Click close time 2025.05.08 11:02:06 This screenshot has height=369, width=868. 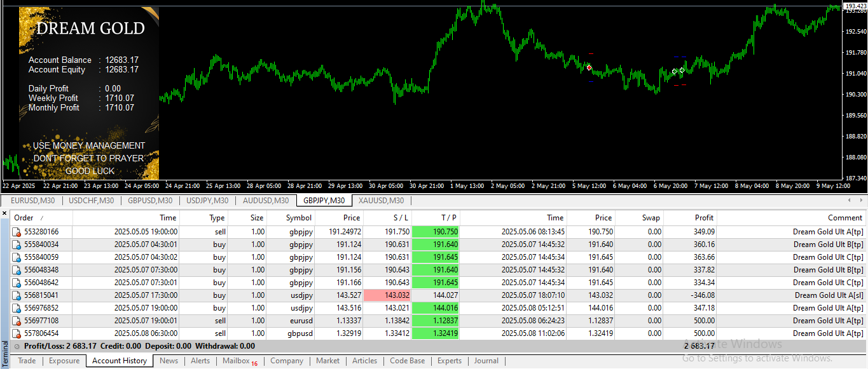[x=533, y=333]
